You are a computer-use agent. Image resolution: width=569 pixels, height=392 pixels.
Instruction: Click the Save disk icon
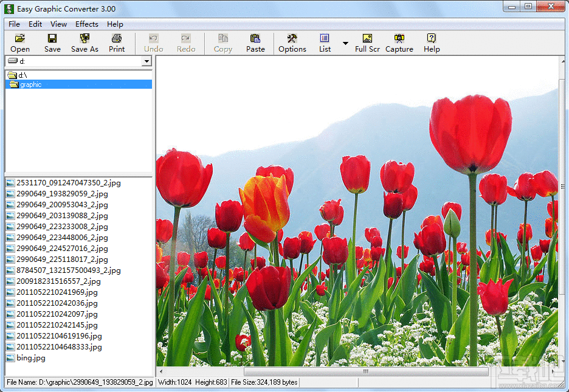pyautogui.click(x=52, y=43)
